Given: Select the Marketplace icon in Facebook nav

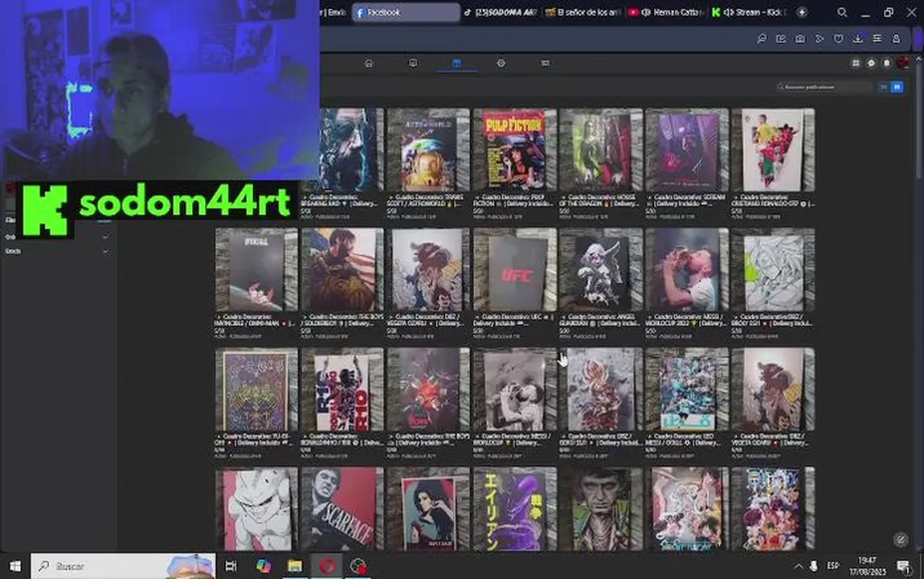Looking at the screenshot, I should click(x=456, y=63).
